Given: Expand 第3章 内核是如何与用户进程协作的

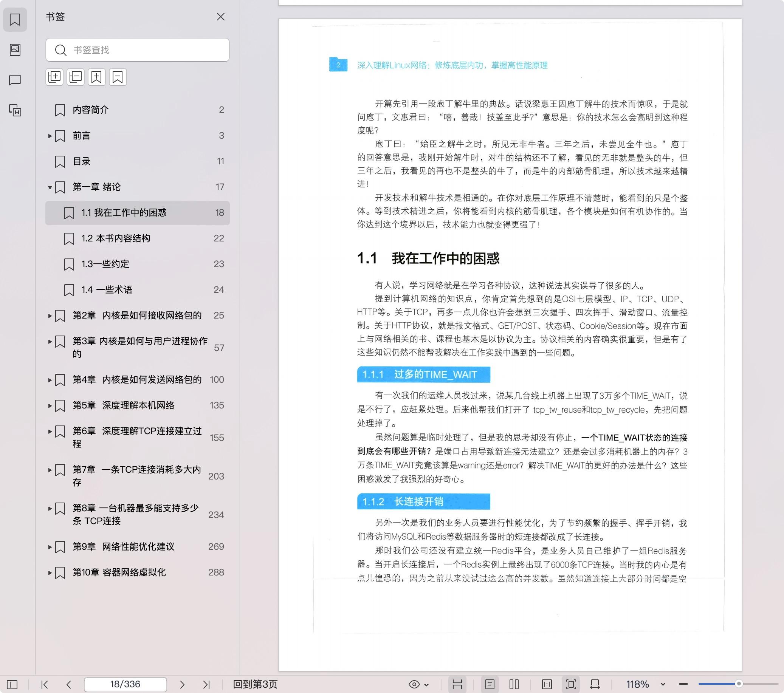Looking at the screenshot, I should coord(50,341).
